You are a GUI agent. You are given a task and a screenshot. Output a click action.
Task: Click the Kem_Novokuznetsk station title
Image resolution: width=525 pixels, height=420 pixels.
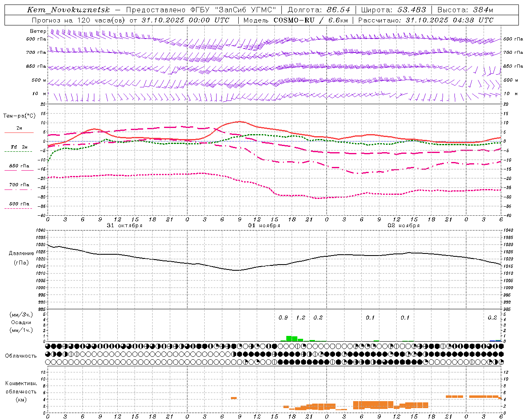(x=68, y=10)
